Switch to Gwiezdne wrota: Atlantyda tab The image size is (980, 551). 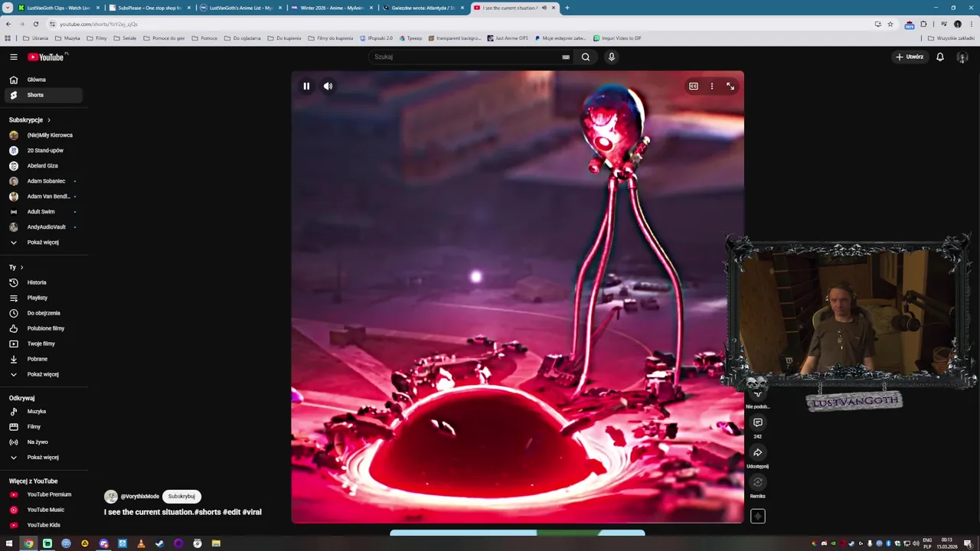coord(423,8)
